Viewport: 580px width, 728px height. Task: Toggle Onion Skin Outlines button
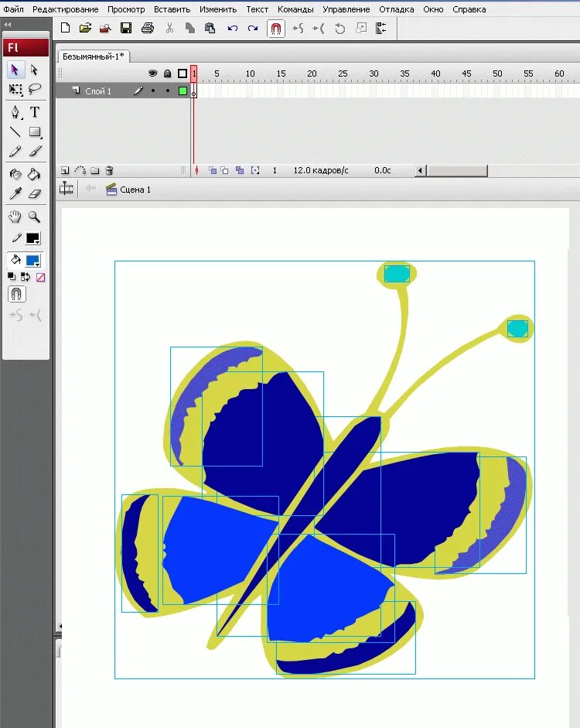pyautogui.click(x=224, y=170)
